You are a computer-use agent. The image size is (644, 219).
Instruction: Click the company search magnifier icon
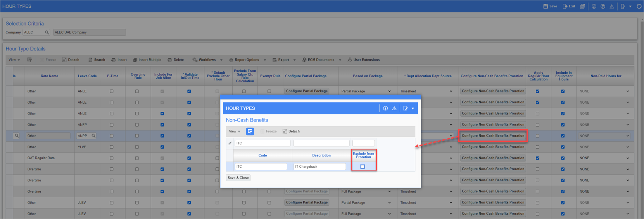[x=47, y=32]
